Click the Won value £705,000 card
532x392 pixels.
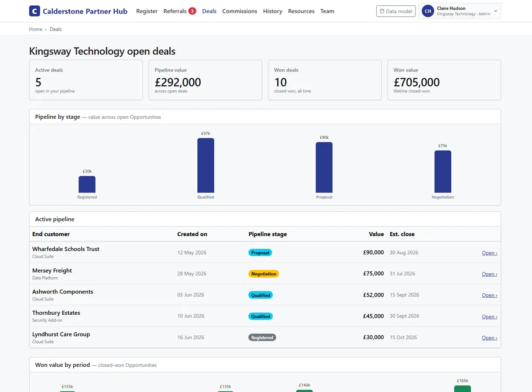pos(444,80)
